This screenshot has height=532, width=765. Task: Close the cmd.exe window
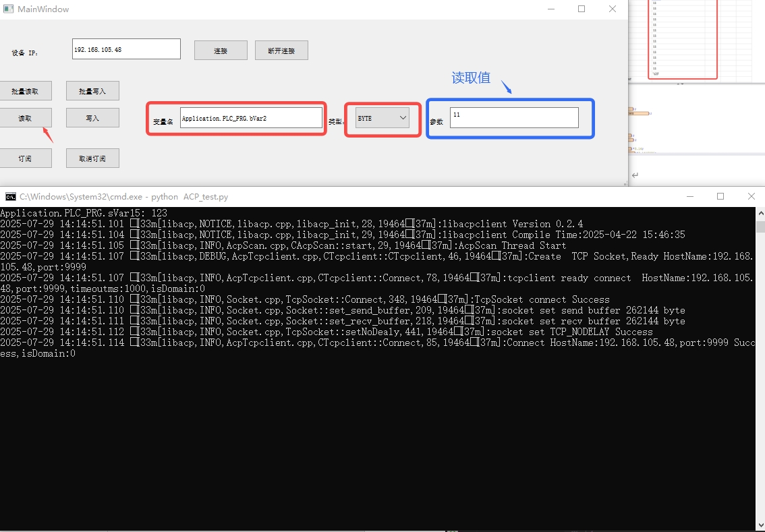(752, 196)
